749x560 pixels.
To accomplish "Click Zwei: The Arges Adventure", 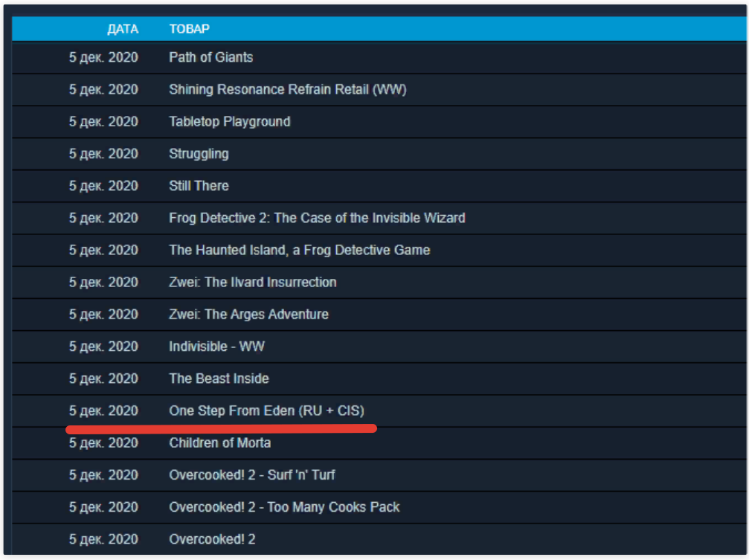I will pos(248,315).
